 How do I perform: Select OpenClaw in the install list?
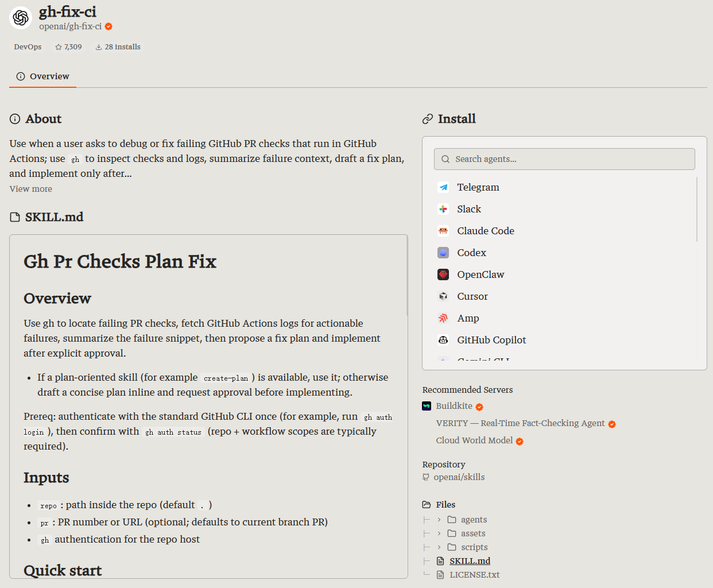point(565,274)
